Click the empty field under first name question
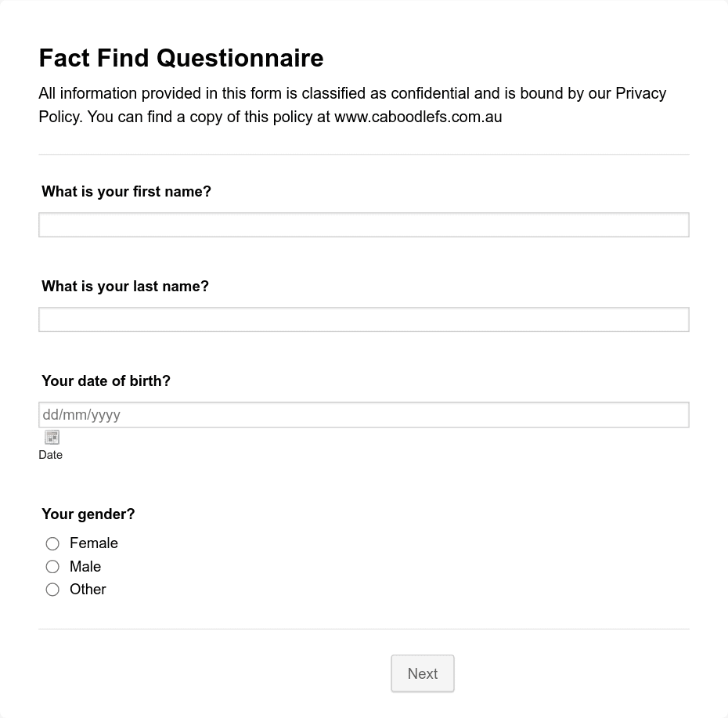 [x=364, y=225]
